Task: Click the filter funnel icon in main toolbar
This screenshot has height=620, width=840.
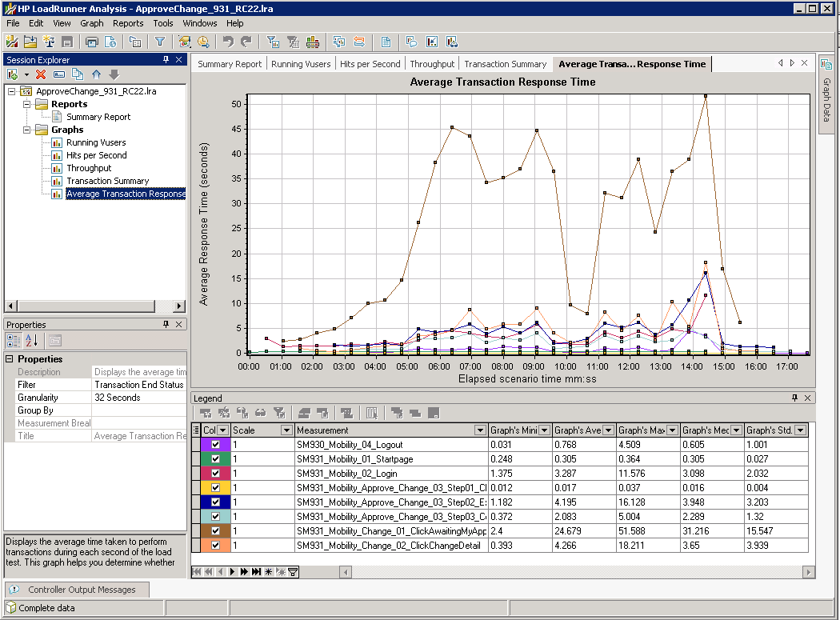Action: (x=160, y=42)
